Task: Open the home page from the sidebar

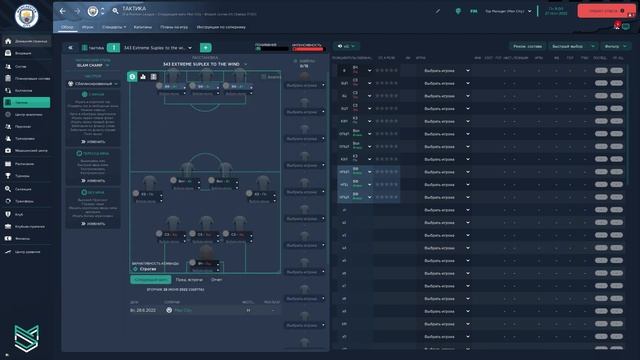Action: pyautogui.click(x=27, y=41)
